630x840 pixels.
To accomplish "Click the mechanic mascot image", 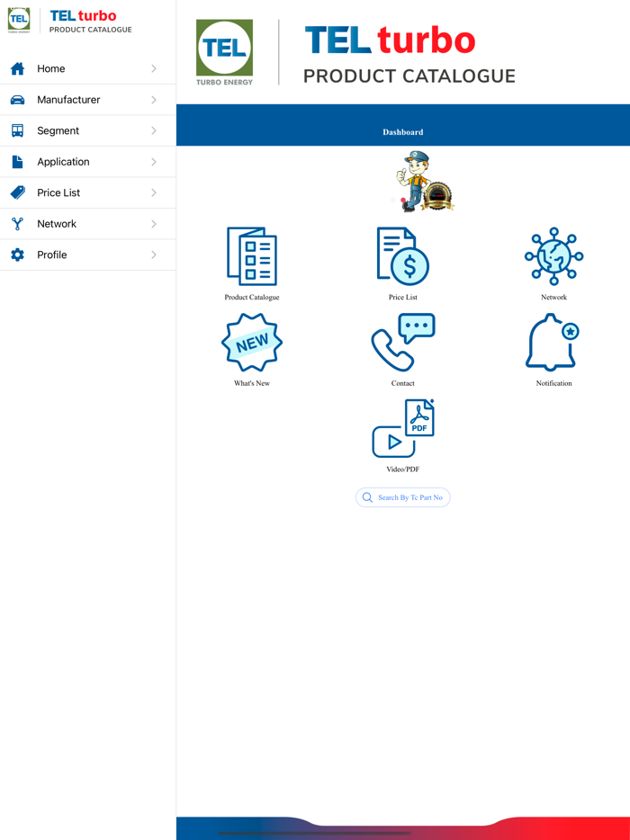I will (424, 181).
